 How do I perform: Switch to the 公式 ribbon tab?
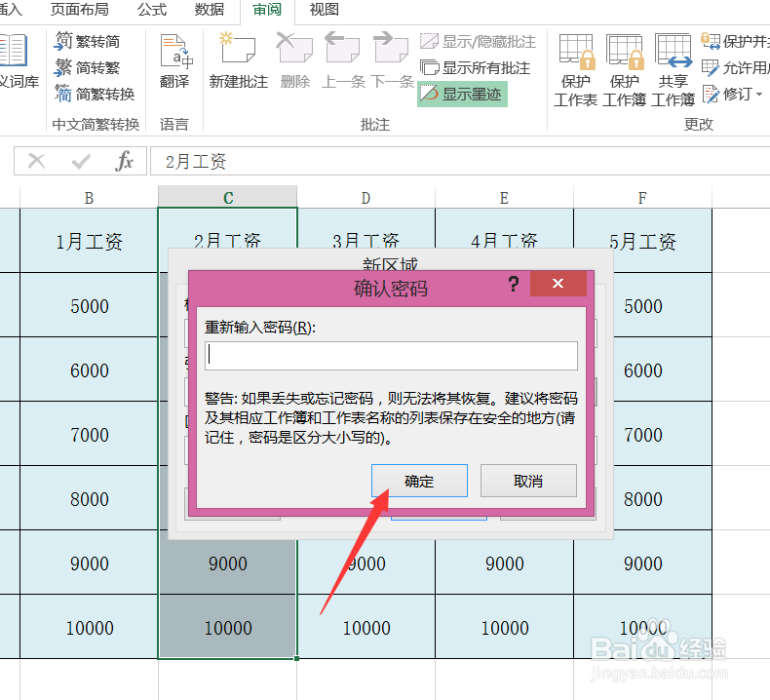(x=152, y=10)
